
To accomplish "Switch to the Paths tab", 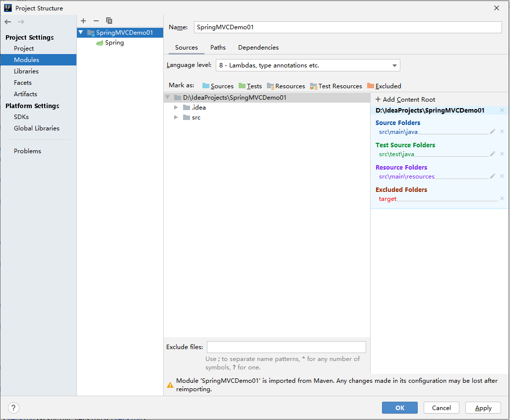I will coord(218,48).
